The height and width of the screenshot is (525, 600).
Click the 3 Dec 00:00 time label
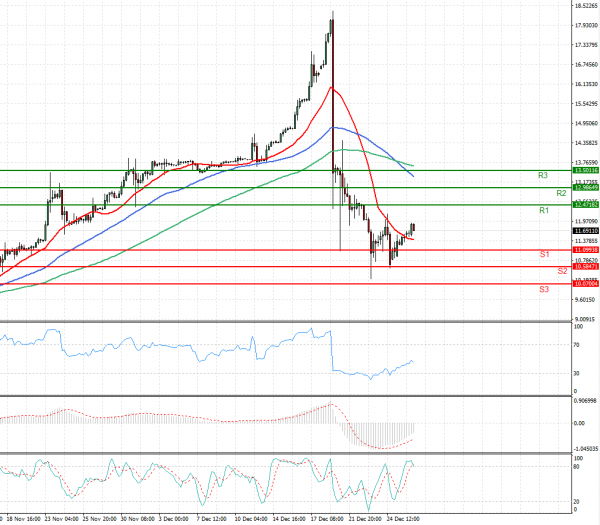(x=174, y=519)
